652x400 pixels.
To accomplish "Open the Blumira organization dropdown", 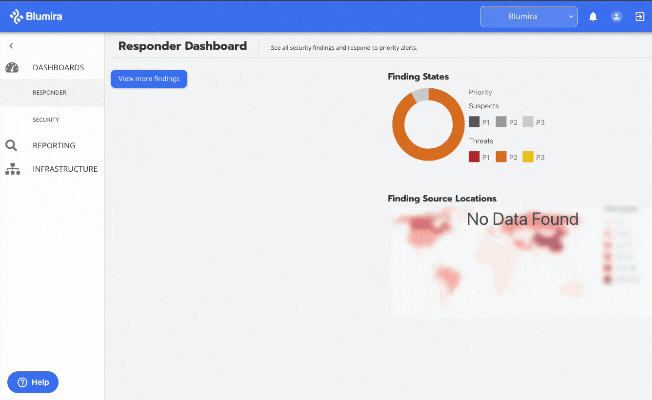I will click(529, 17).
